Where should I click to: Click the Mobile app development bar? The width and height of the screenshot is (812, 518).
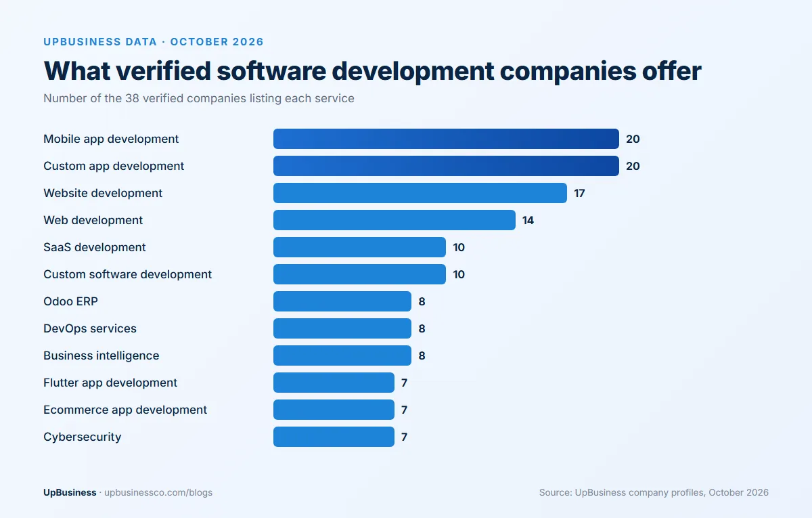click(446, 139)
